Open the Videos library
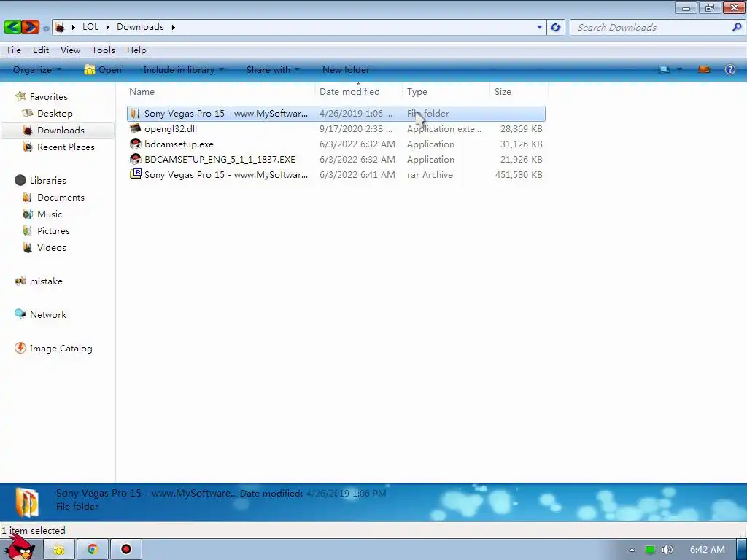This screenshot has width=747, height=560. click(x=52, y=248)
